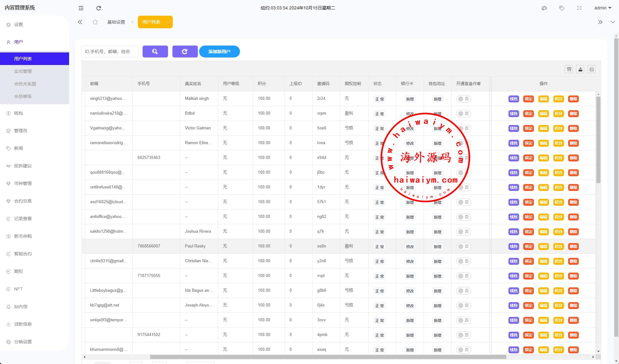This screenshot has width=619, height=364.
Task: Click the tag icon in header
Action: click(x=562, y=8)
